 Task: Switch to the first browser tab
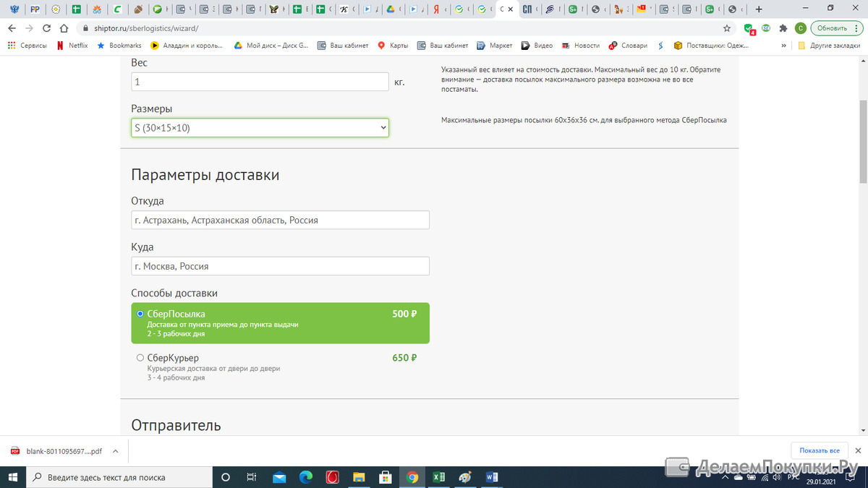[14, 9]
